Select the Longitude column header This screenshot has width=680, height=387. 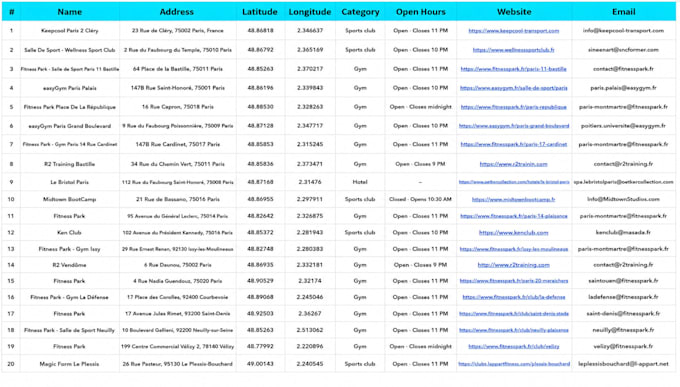(x=310, y=12)
